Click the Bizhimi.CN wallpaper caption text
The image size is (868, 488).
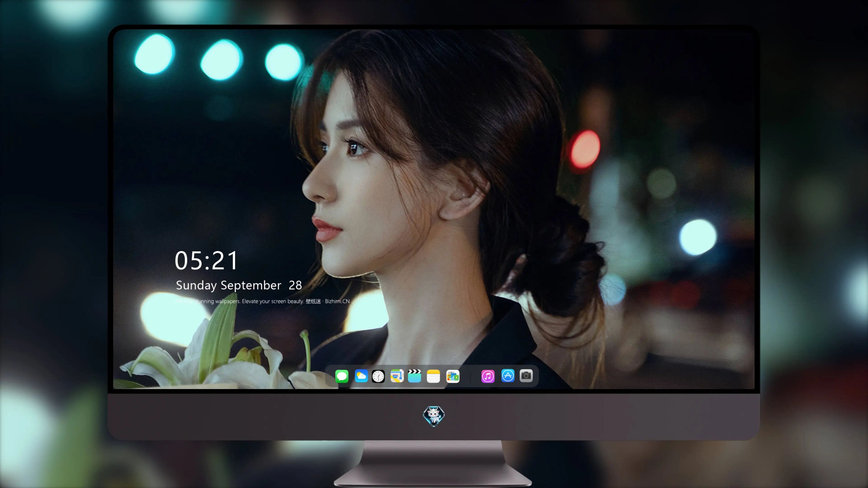pyautogui.click(x=263, y=301)
